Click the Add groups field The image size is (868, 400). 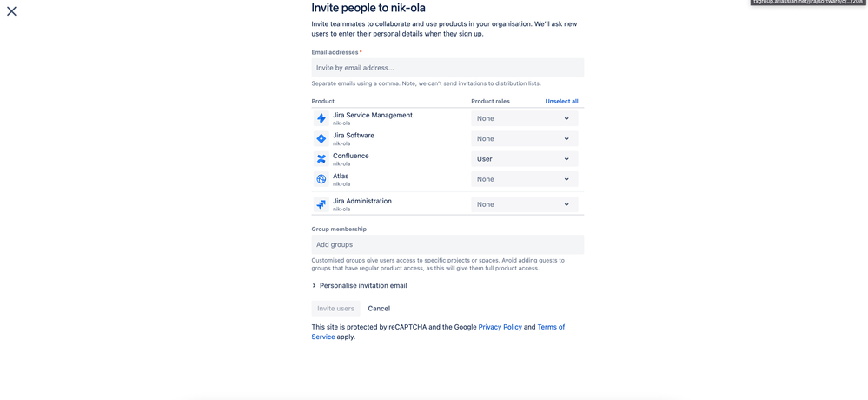[447, 244]
